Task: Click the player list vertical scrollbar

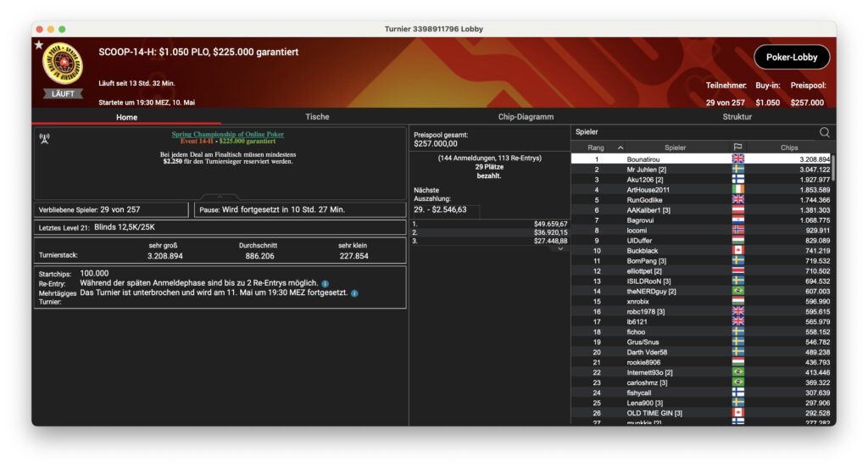Action: (832, 168)
